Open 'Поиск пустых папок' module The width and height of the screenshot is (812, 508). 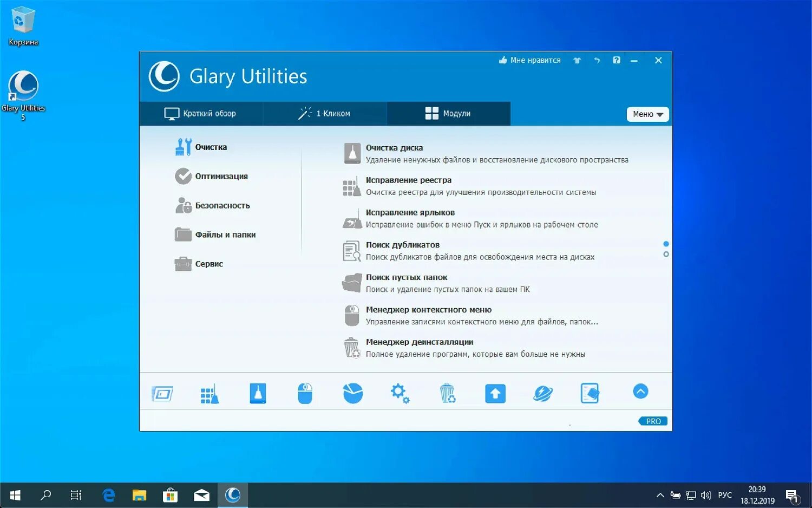[x=437, y=284]
